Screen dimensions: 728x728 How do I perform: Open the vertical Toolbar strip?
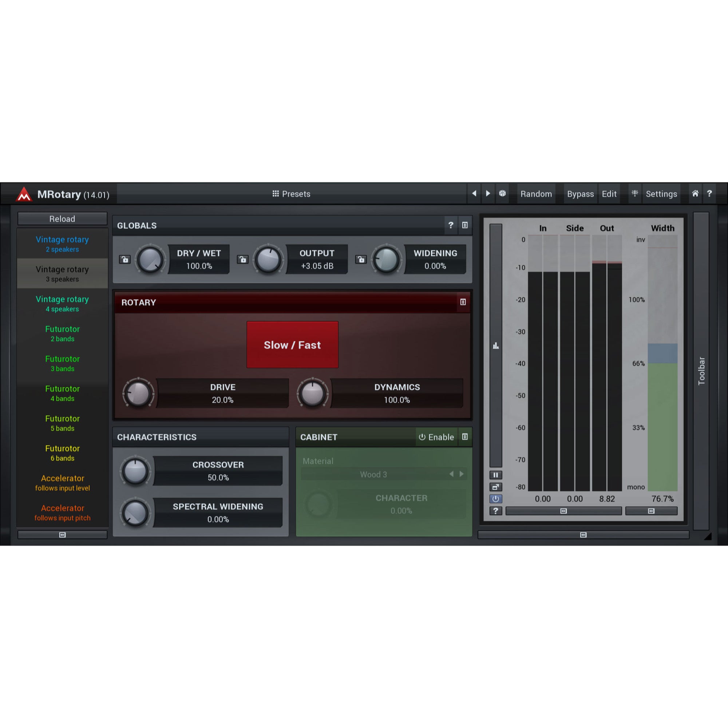(701, 371)
